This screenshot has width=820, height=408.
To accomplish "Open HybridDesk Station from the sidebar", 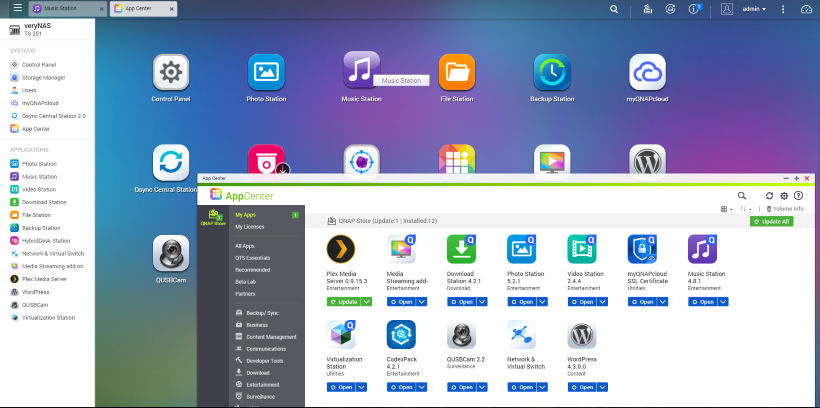I will 47,241.
